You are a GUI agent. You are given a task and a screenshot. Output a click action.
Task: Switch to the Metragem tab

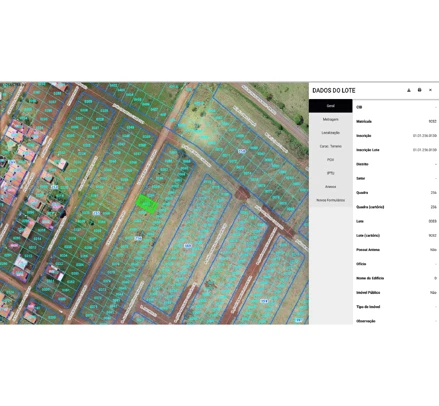point(330,119)
